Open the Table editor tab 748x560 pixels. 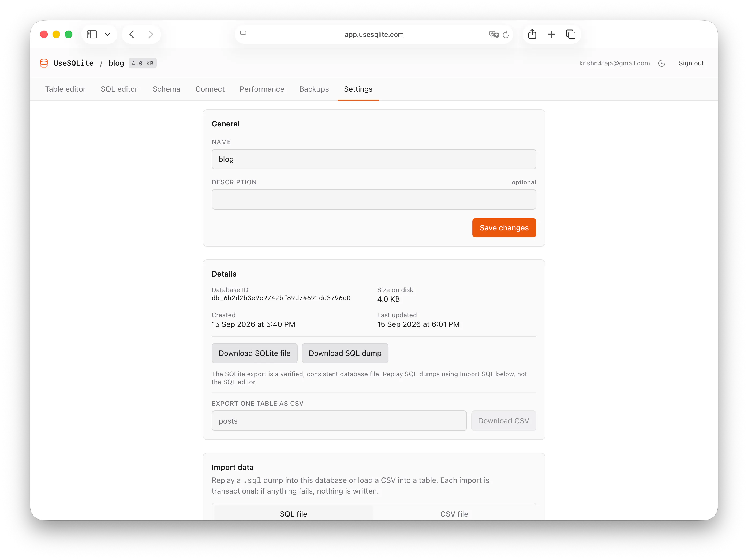[x=65, y=89]
